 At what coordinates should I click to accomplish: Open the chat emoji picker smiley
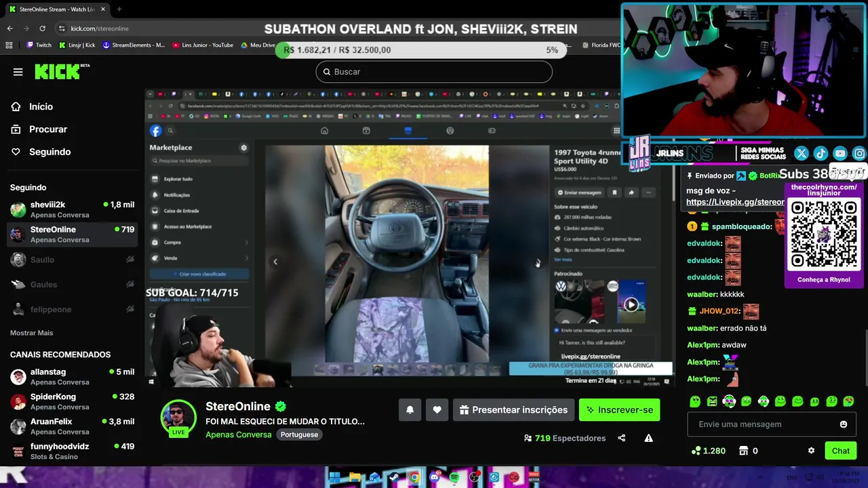844,424
